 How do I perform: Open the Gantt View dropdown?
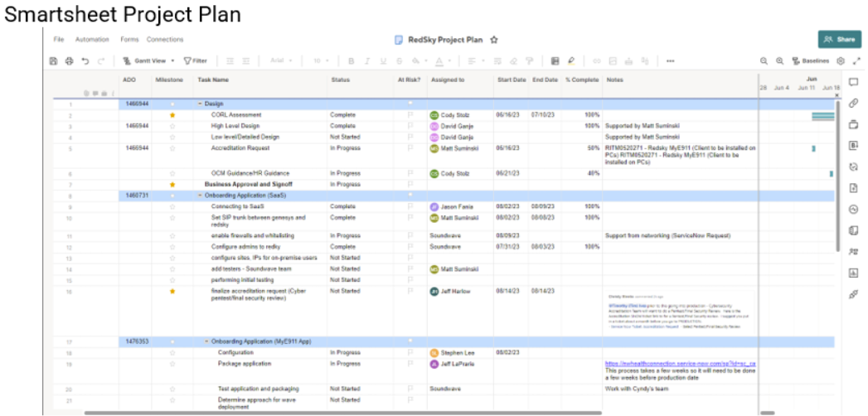[x=149, y=60]
